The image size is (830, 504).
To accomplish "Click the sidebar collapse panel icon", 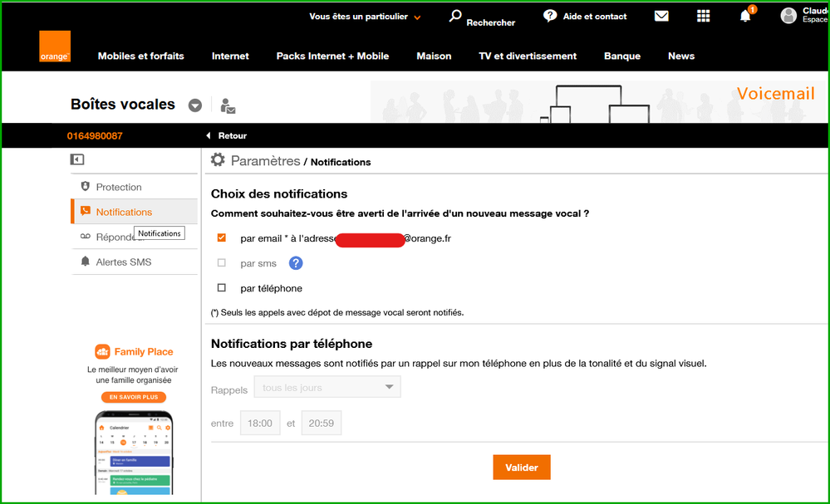I will point(77,159).
